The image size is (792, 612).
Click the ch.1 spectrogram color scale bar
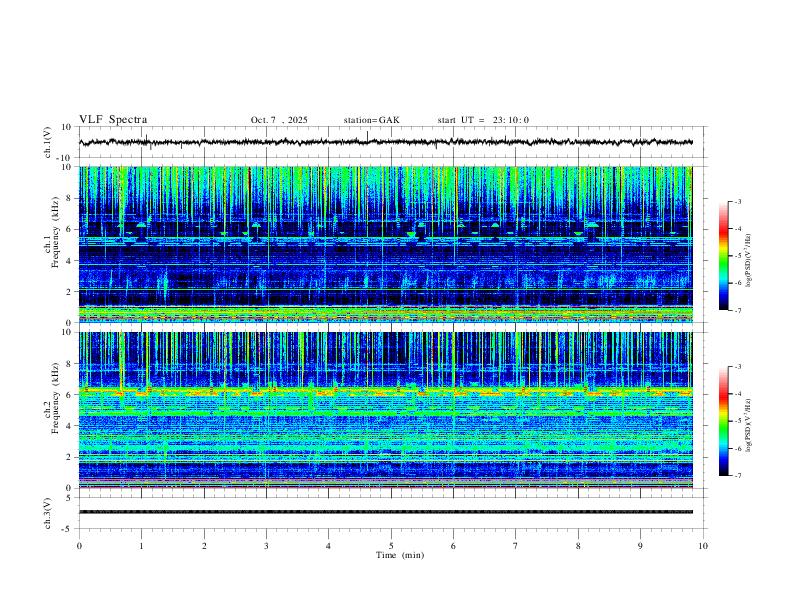click(724, 256)
